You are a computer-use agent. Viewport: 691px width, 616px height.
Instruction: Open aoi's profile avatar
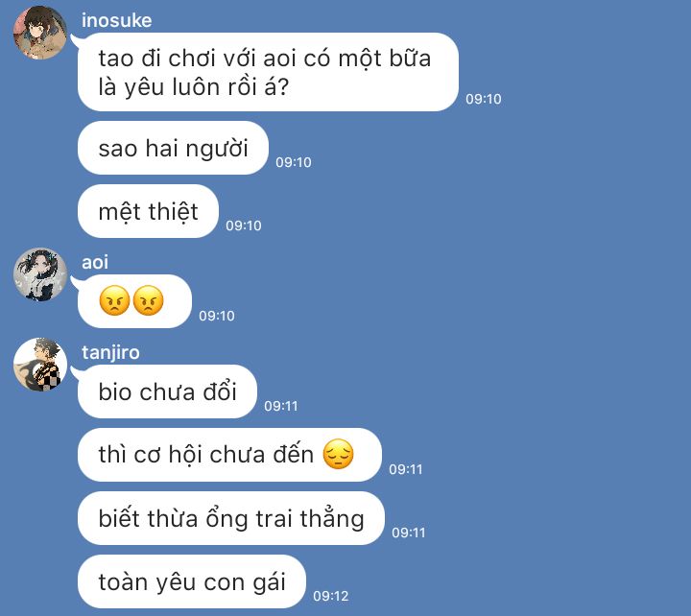coord(40,274)
